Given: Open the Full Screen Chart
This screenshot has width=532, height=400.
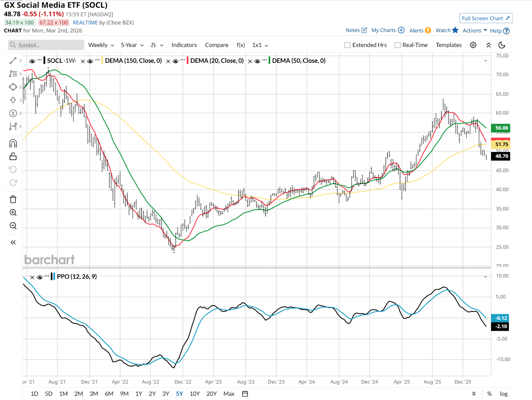Looking at the screenshot, I should pos(486,18).
